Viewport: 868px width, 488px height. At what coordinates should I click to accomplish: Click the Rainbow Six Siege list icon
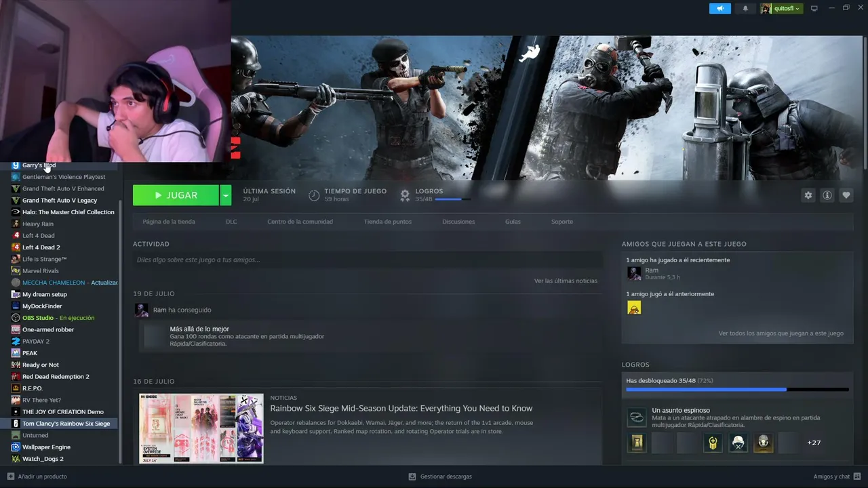(16, 424)
